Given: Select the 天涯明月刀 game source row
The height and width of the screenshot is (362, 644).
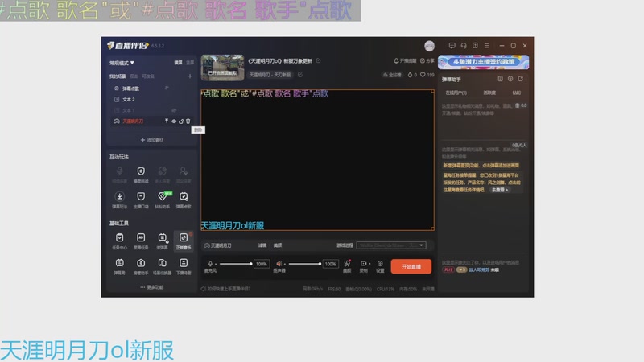Looking at the screenshot, I should (151, 121).
